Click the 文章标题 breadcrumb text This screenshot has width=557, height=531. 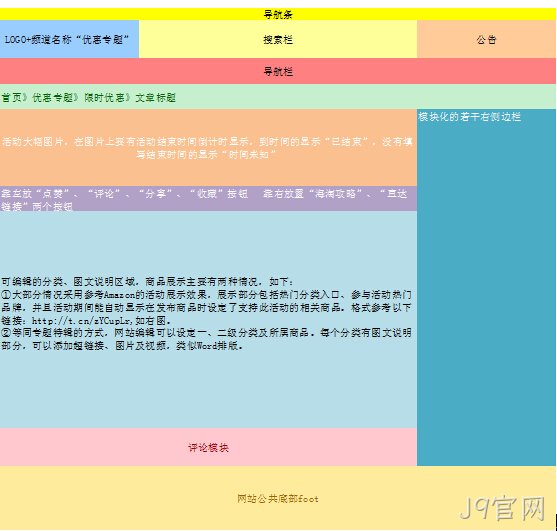point(156,97)
